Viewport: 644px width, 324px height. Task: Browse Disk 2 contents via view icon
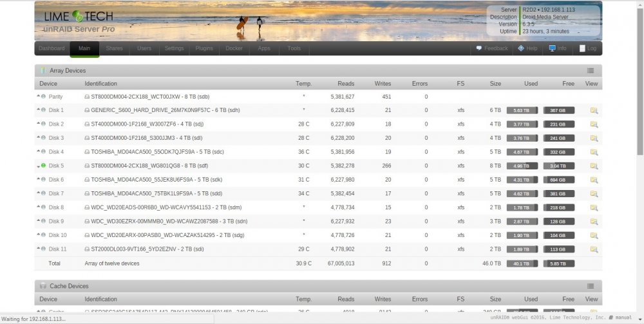coord(594,124)
